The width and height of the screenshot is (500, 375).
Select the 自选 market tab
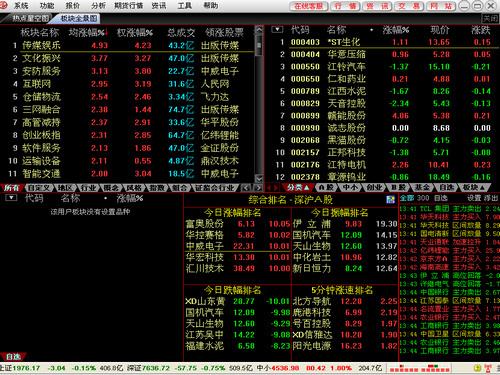coord(446,188)
